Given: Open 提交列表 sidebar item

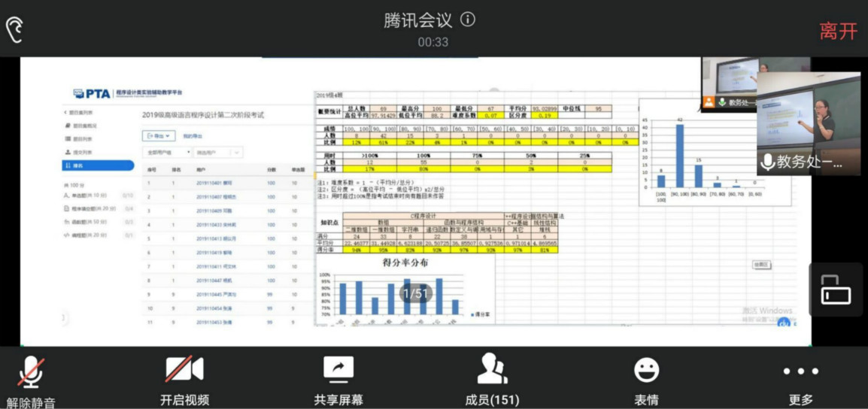Looking at the screenshot, I should (x=79, y=152).
